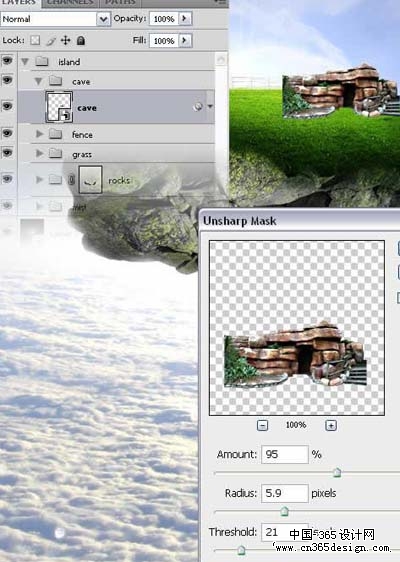Collapse the island group triangle

pyautogui.click(x=25, y=62)
